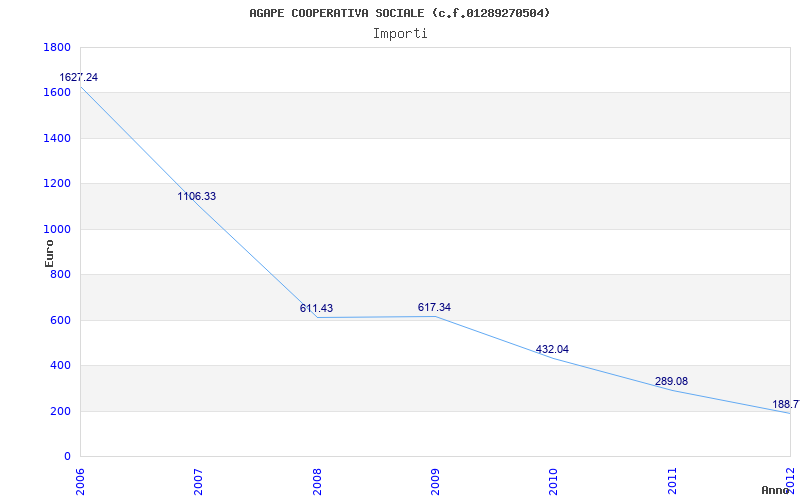Image resolution: width=800 pixels, height=500 pixels.
Task: Click the Euro y-axis title
Action: pos(49,253)
